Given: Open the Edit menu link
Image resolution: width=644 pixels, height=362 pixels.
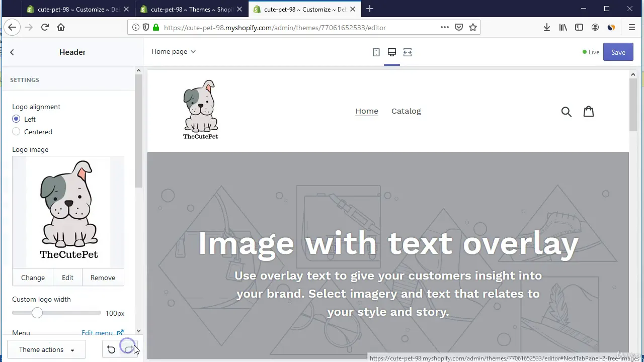Looking at the screenshot, I should pyautogui.click(x=97, y=333).
